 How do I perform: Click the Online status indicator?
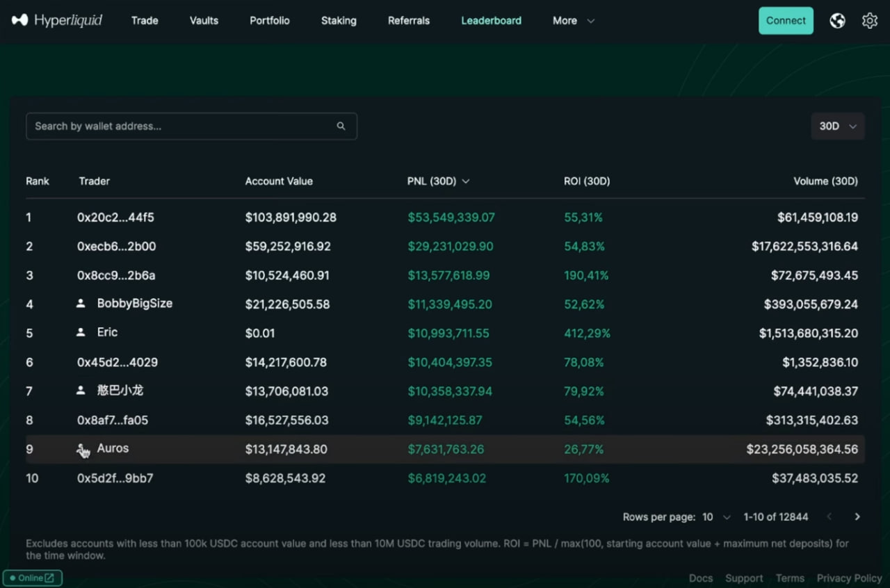pyautogui.click(x=33, y=578)
